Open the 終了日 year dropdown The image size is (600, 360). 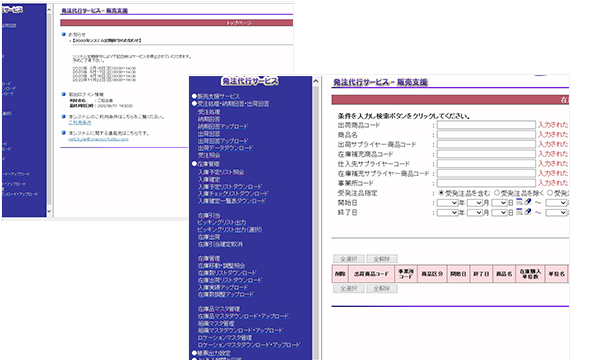click(x=447, y=212)
